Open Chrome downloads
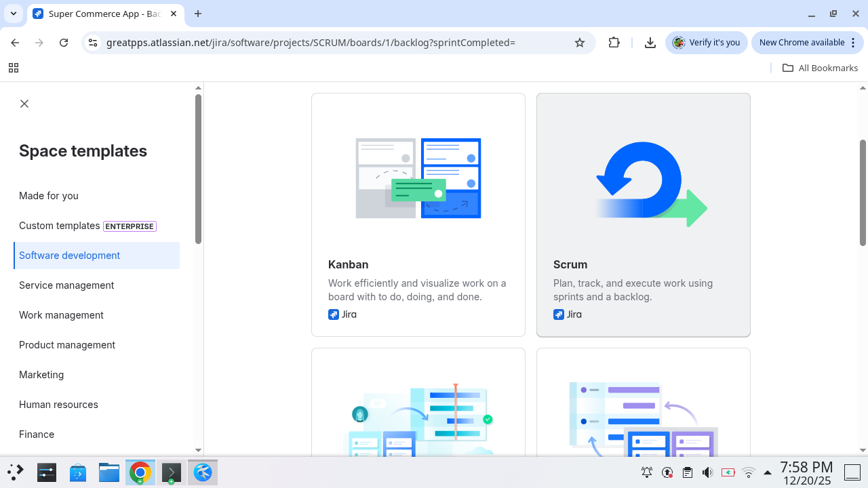The height and width of the screenshot is (488, 868). pyautogui.click(x=650, y=43)
